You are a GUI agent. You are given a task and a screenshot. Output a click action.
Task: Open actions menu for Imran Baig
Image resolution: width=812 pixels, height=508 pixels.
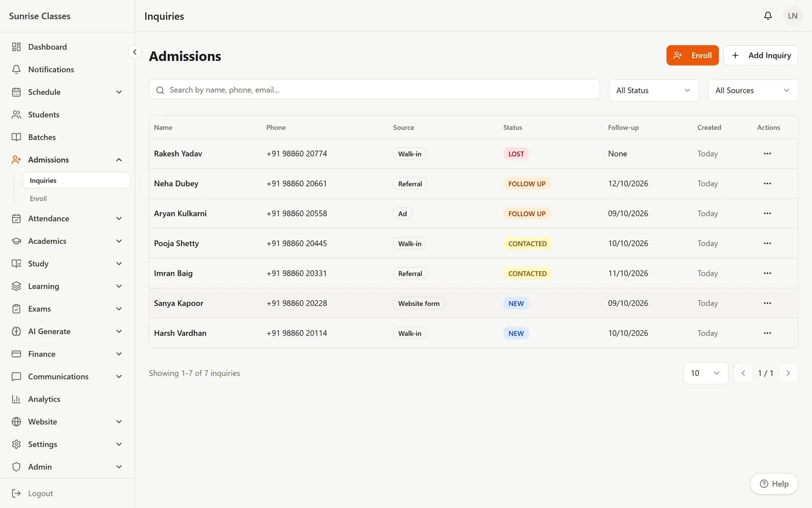click(x=767, y=273)
